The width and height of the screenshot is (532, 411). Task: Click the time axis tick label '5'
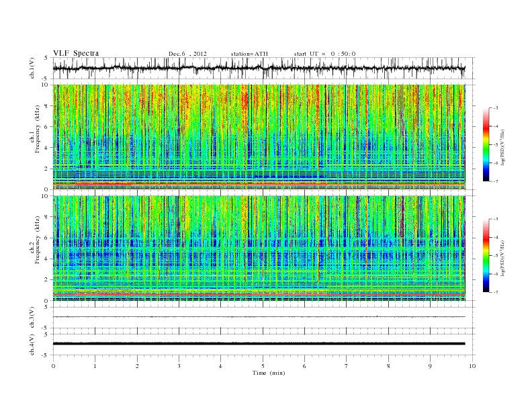(x=263, y=366)
